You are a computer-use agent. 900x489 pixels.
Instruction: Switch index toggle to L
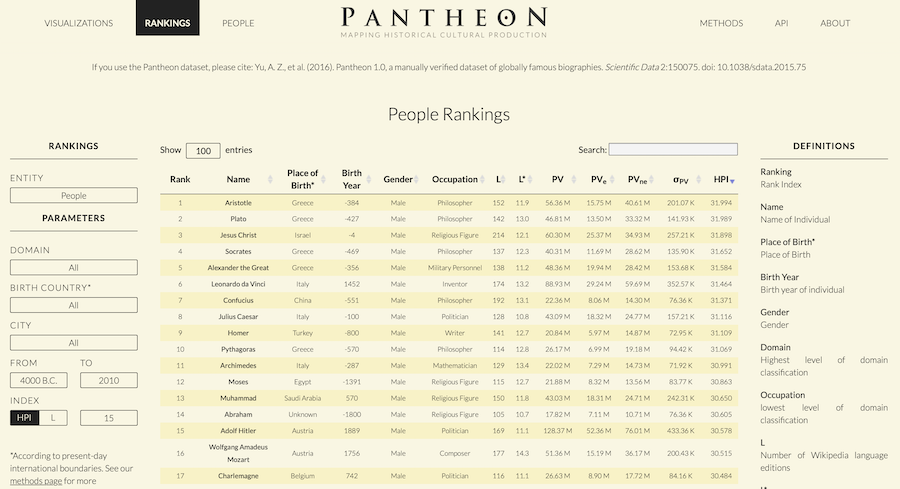53,418
